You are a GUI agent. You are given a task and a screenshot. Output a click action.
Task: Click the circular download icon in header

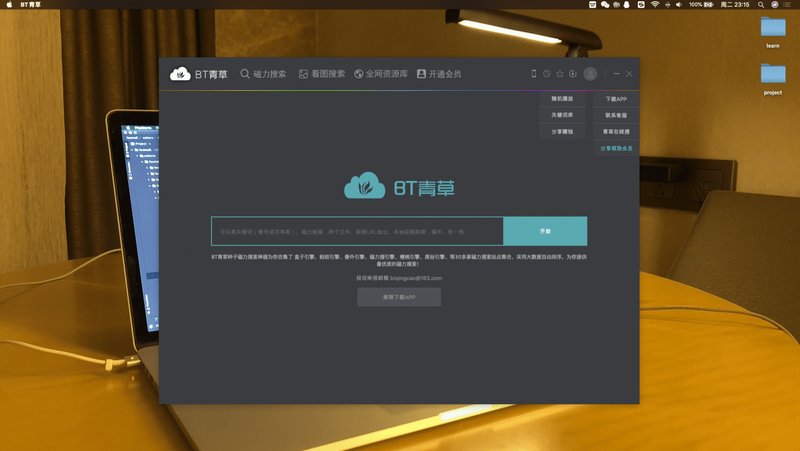[573, 73]
